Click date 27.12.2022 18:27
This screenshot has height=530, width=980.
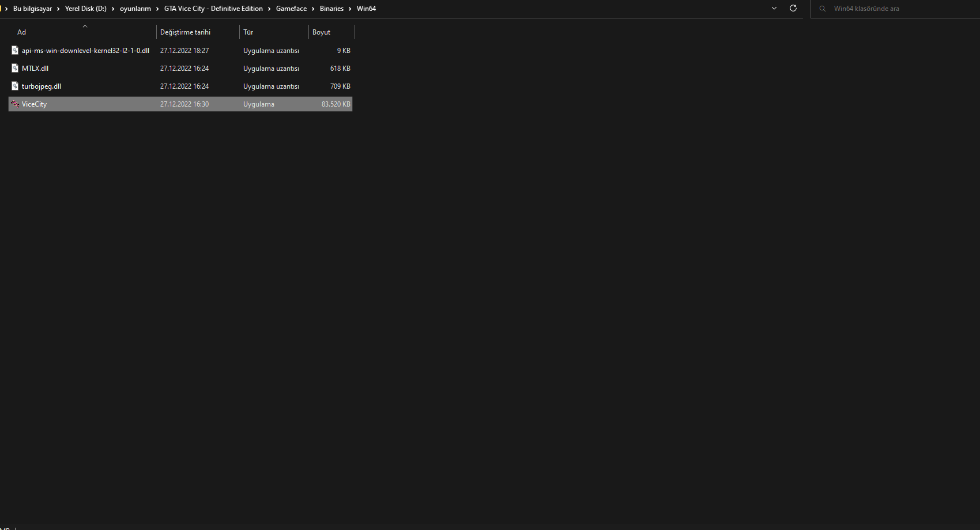point(184,51)
